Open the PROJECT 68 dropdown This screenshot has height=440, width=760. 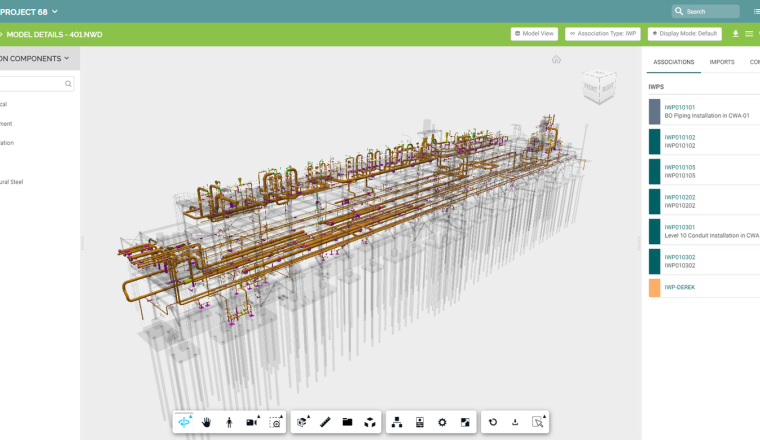pos(29,12)
